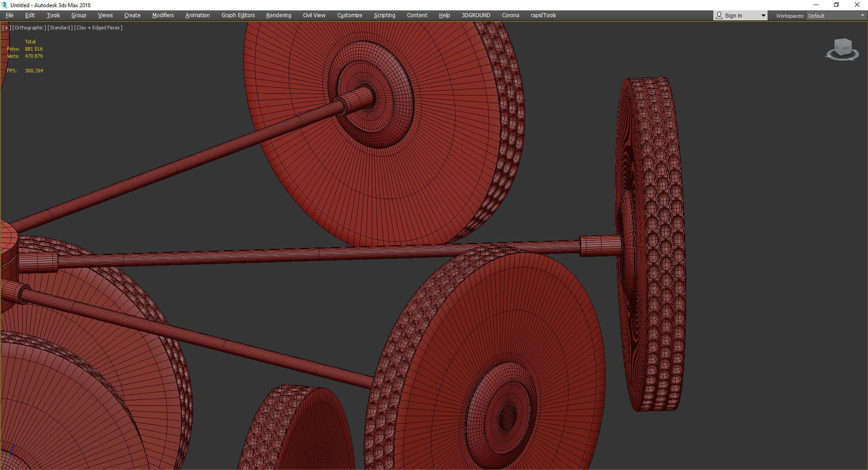The height and width of the screenshot is (470, 868).
Task: Click the 3ds Max application icon
Action: 5,5
